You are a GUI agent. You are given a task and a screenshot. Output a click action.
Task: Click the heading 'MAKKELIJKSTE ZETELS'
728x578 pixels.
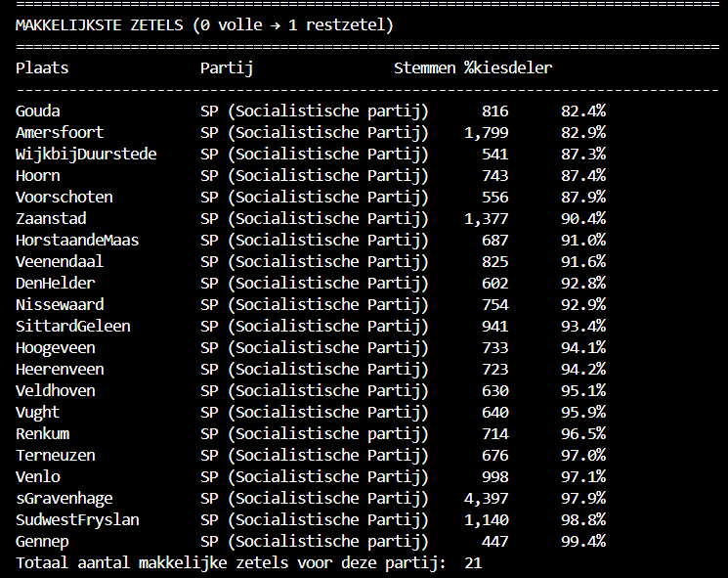coord(100,25)
